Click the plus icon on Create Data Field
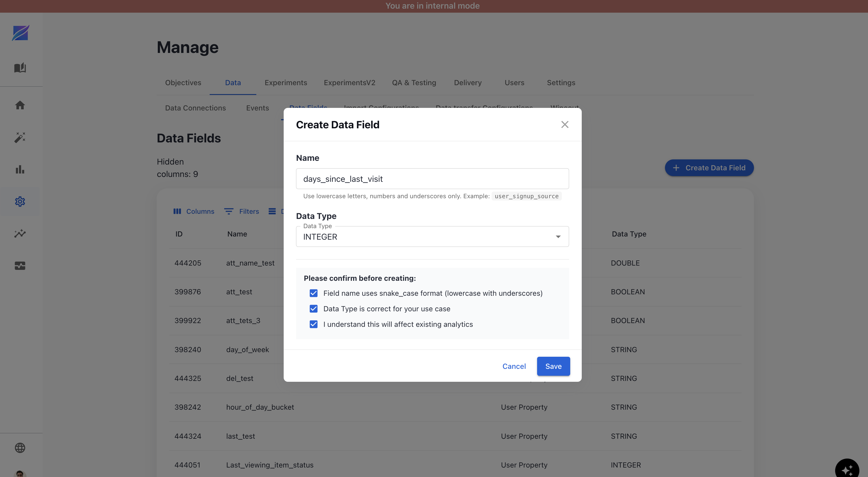This screenshot has width=868, height=477. tap(676, 168)
